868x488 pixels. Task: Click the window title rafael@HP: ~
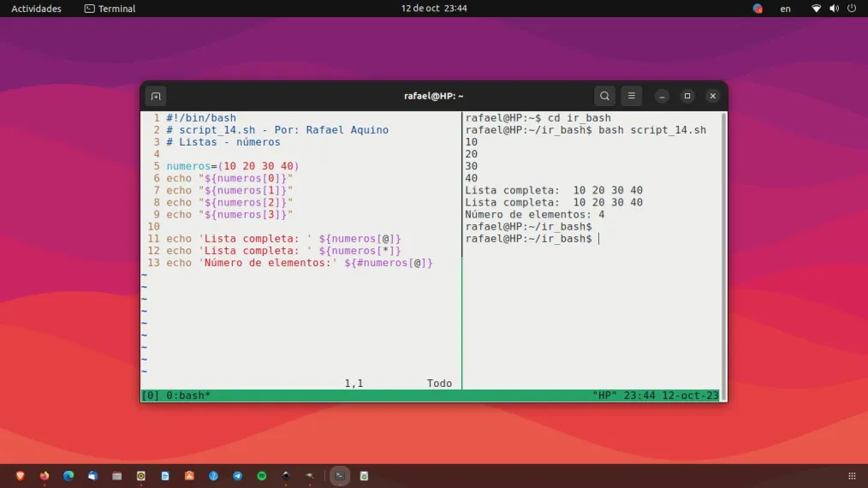(x=433, y=96)
